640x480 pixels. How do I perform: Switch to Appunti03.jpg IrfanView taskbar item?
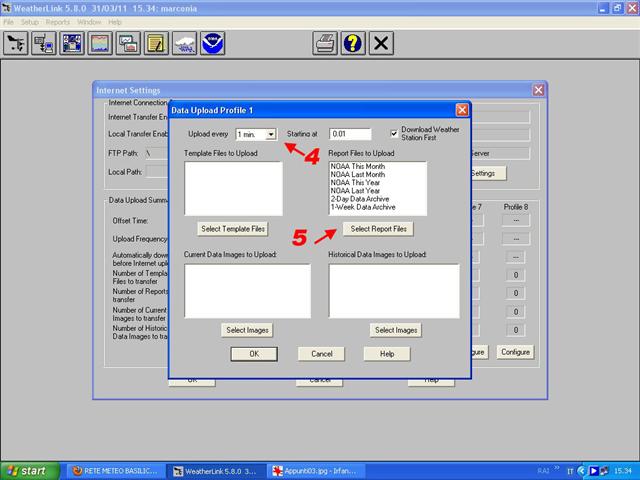click(316, 471)
